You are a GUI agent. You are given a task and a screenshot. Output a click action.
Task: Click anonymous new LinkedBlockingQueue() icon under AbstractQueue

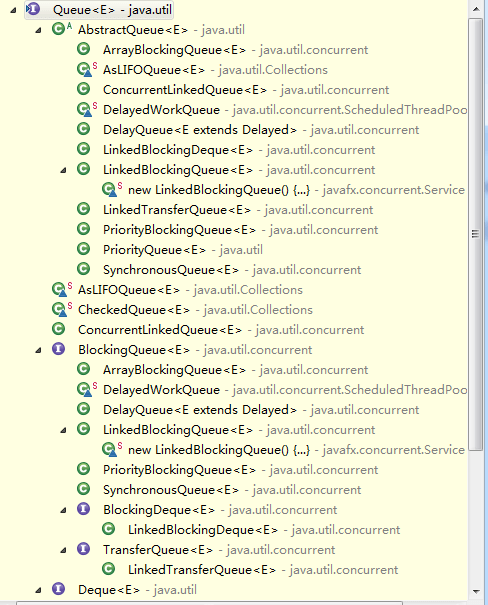pyautogui.click(x=112, y=189)
